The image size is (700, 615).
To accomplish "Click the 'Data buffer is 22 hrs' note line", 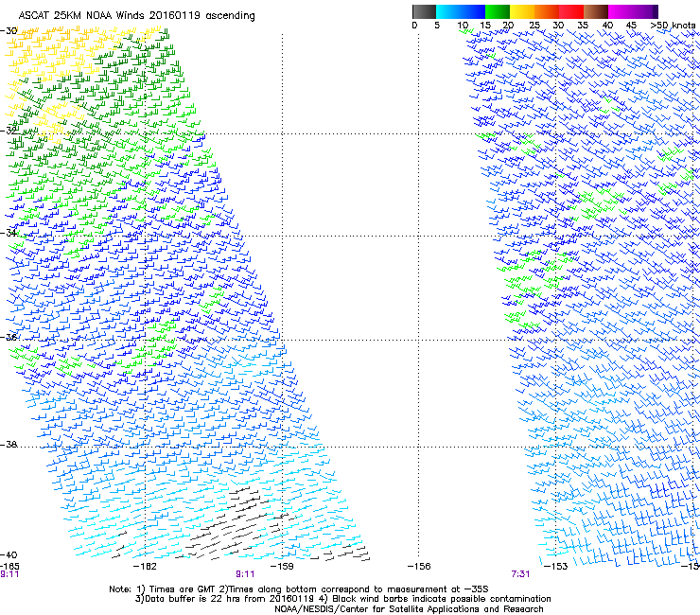I will (x=342, y=599).
